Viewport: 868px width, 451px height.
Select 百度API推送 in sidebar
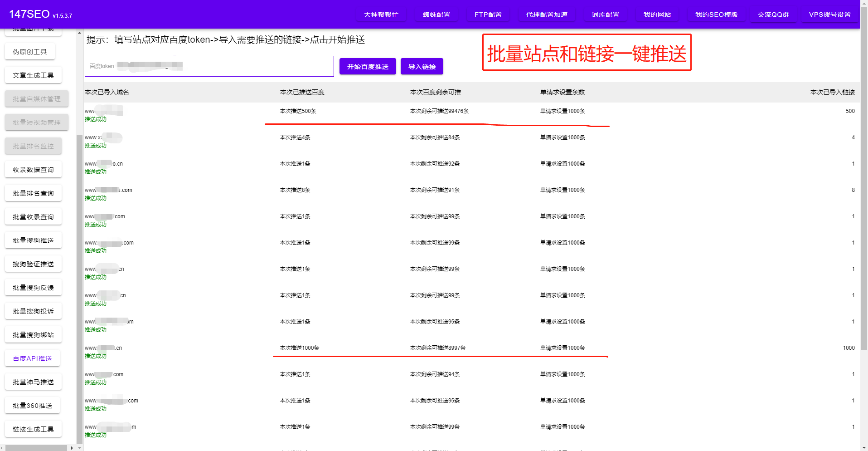coord(32,358)
